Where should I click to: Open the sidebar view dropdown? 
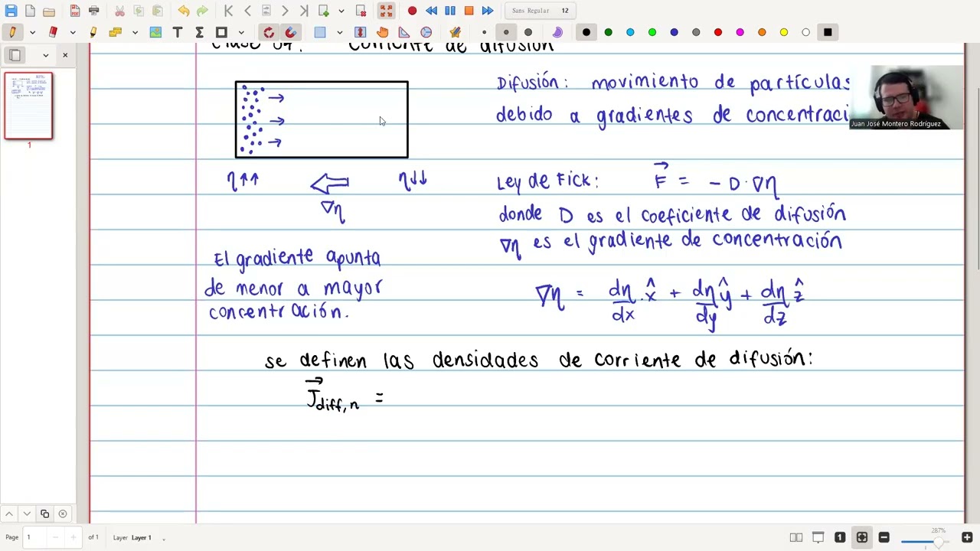(46, 55)
